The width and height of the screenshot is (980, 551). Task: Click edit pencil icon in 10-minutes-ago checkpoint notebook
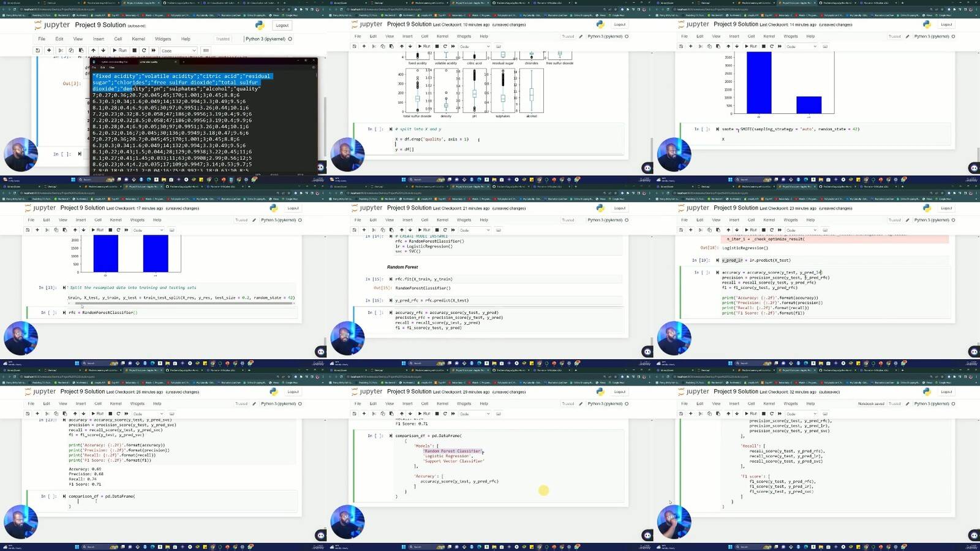[x=581, y=36]
